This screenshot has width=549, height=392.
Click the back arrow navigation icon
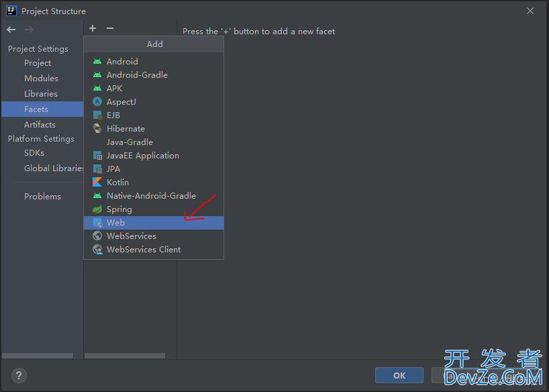tap(11, 30)
